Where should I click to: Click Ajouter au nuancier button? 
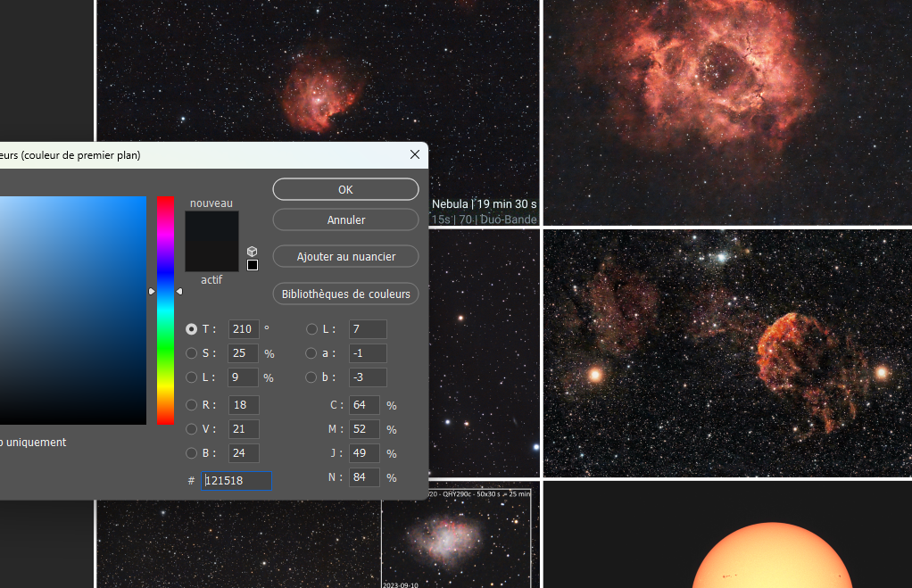(x=345, y=256)
